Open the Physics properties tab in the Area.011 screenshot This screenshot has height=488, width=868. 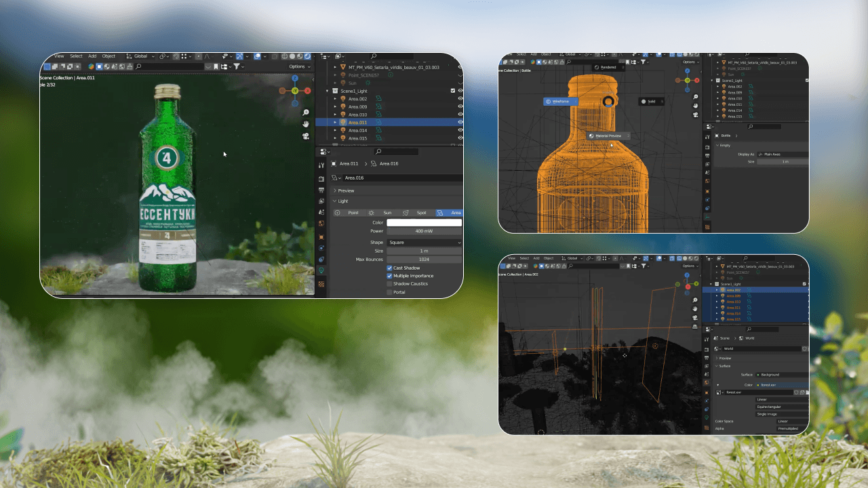[x=321, y=248]
